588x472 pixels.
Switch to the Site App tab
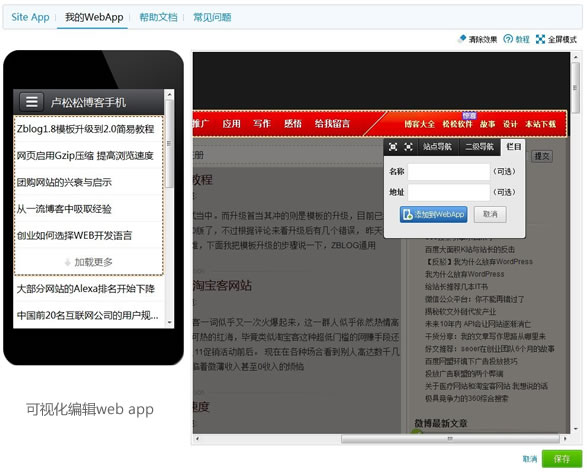30,17
